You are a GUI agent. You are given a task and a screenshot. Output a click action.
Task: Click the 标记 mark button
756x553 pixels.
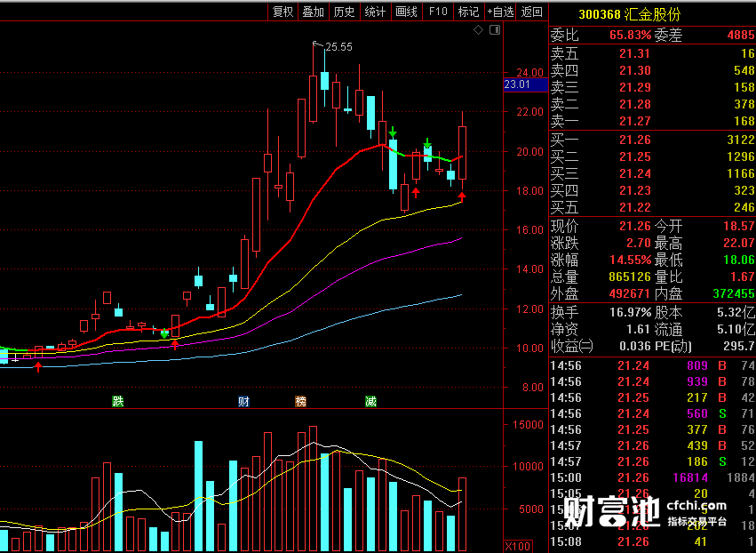469,12
